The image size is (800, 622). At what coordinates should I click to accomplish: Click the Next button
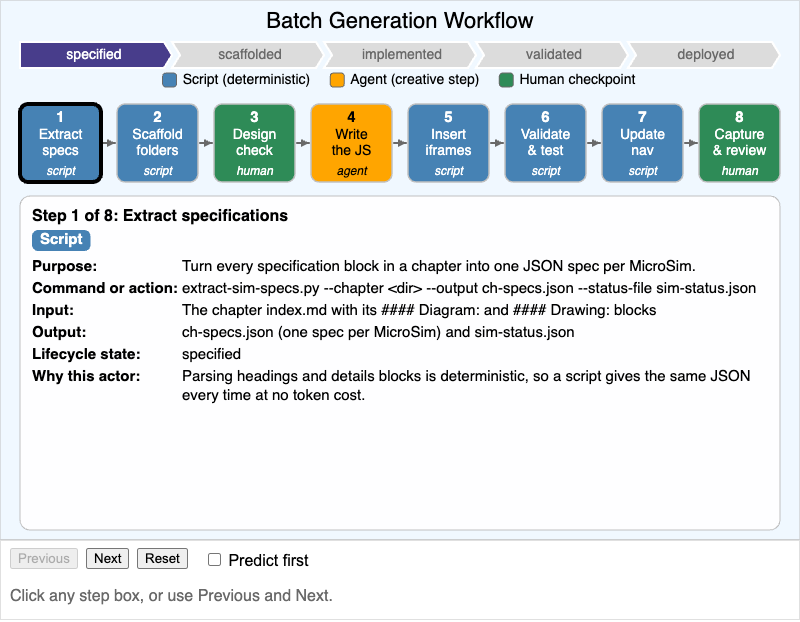click(x=107, y=558)
